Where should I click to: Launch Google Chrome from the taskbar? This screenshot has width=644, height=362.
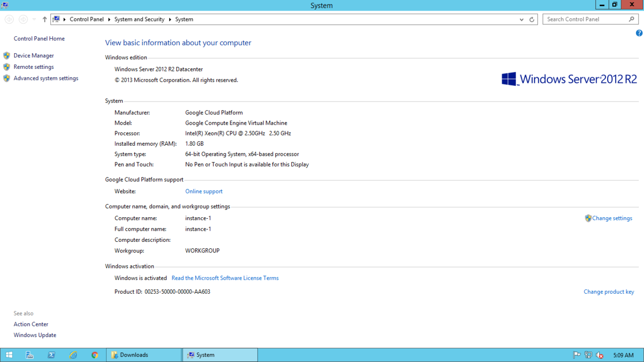coord(95,355)
